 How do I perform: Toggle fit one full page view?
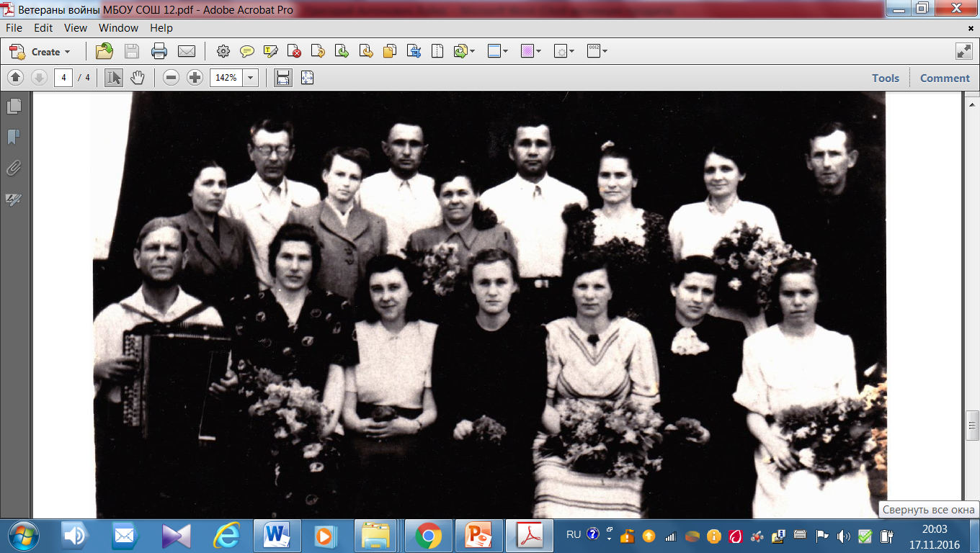(307, 78)
